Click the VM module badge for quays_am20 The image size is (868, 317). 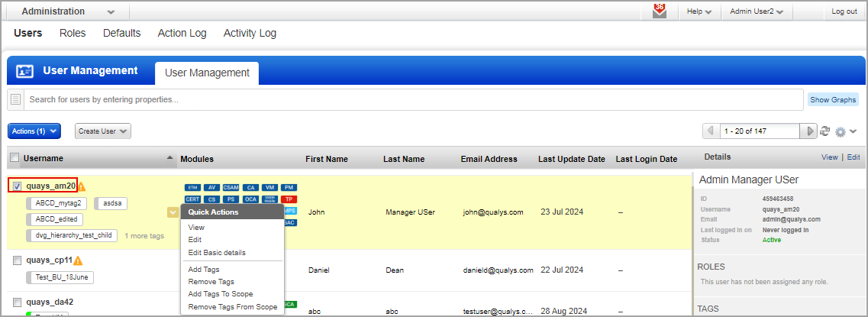(269, 188)
